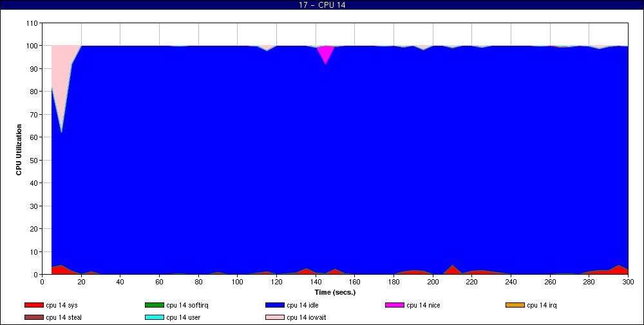Image resolution: width=644 pixels, height=325 pixels.
Task: Select the 'cpu 14 iowait' legend label
Action: tap(307, 318)
